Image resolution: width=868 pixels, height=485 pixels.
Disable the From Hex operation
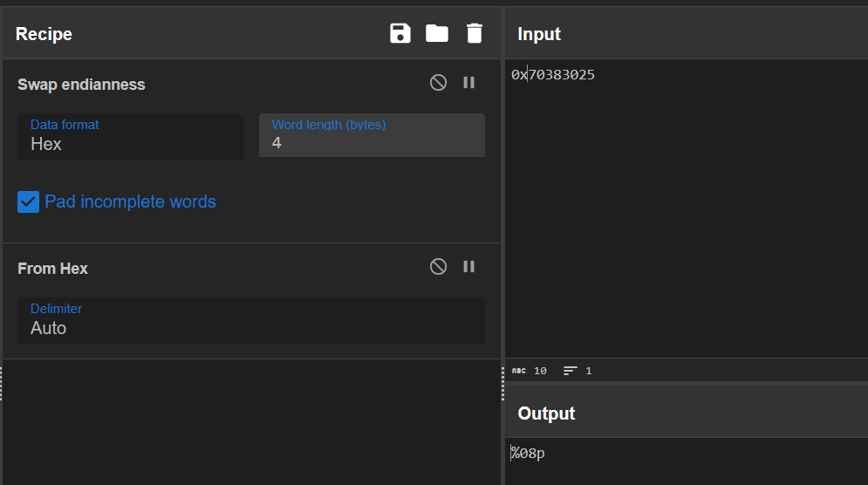[x=439, y=267]
